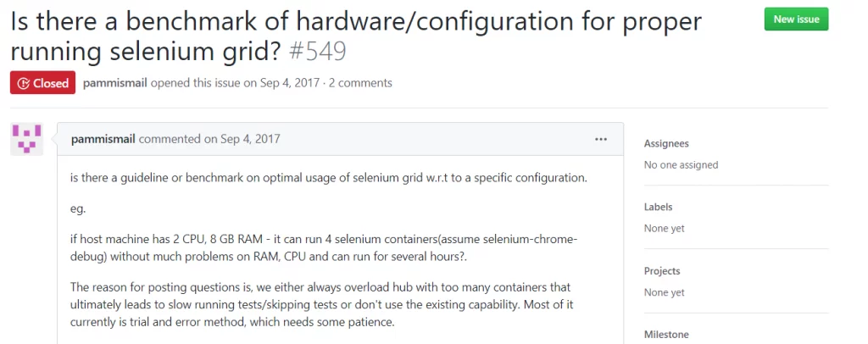Click paragraph starting 'The reason for posting'

pos(320,305)
